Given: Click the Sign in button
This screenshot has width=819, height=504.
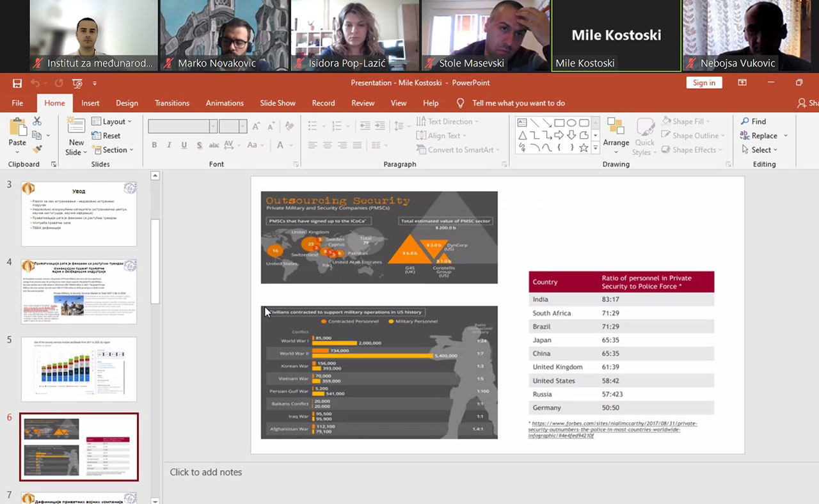Looking at the screenshot, I should pyautogui.click(x=704, y=83).
